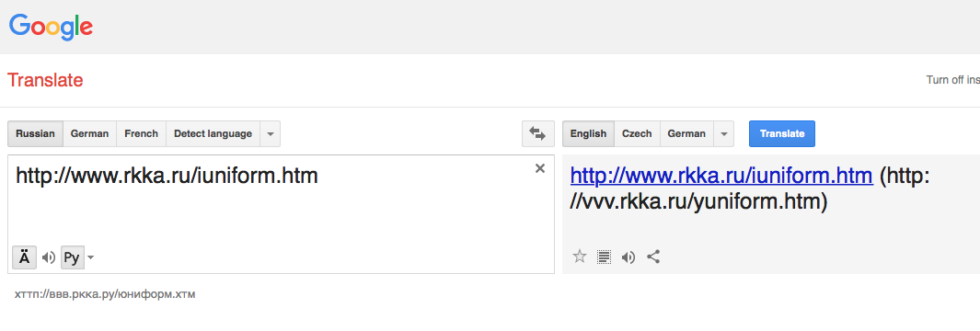Go to the Google logo homepage
Image resolution: width=980 pixels, height=331 pixels.
click(x=52, y=27)
